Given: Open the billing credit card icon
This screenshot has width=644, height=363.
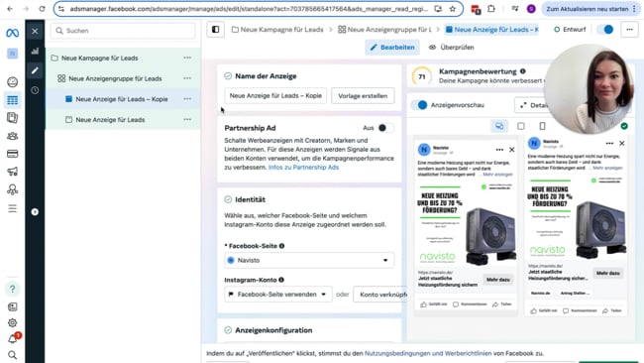Looking at the screenshot, I should click(12, 154).
